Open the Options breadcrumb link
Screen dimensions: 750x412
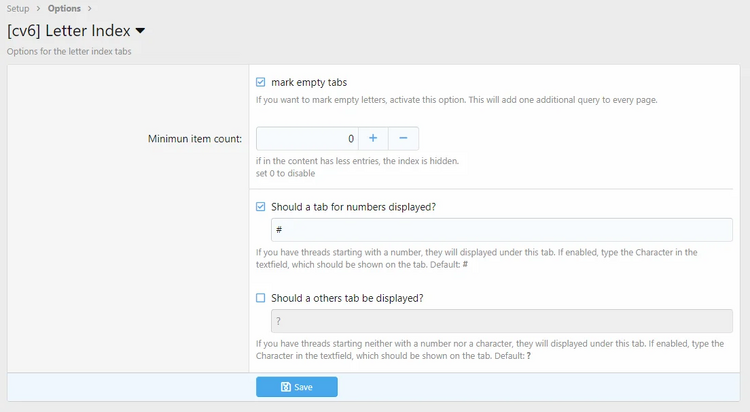64,9
